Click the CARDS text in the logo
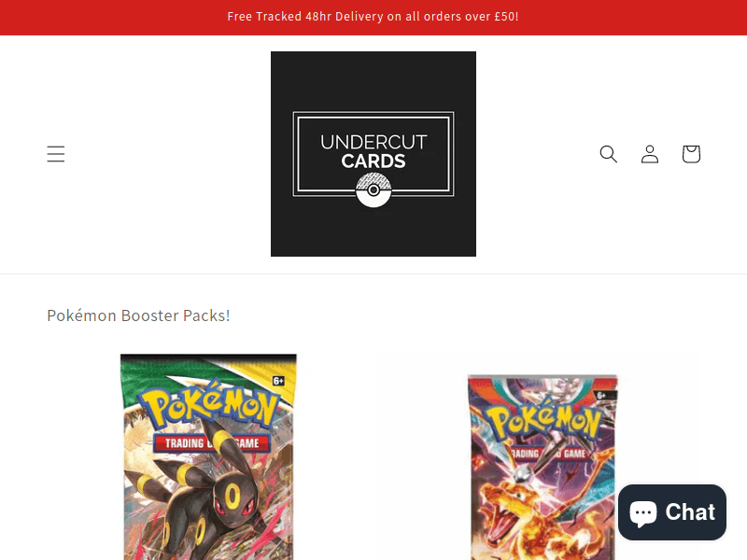Screen dimensions: 747x560 pyautogui.click(x=373, y=161)
